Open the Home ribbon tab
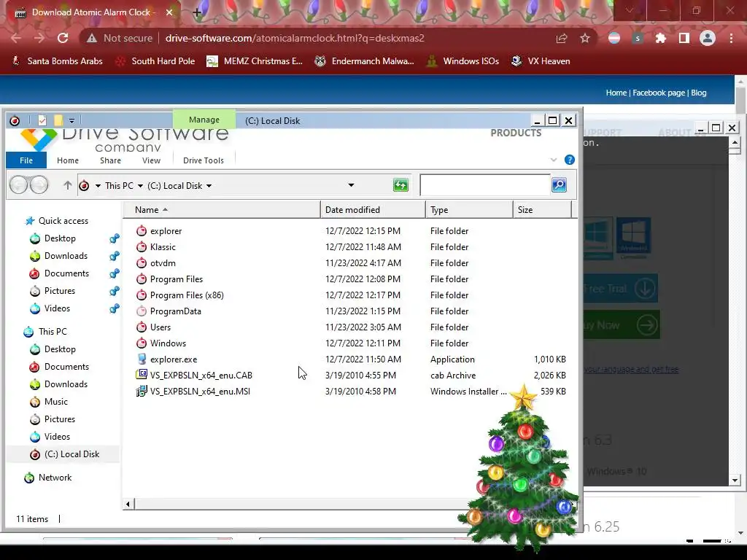Image resolution: width=747 pixels, height=560 pixels. pos(68,160)
